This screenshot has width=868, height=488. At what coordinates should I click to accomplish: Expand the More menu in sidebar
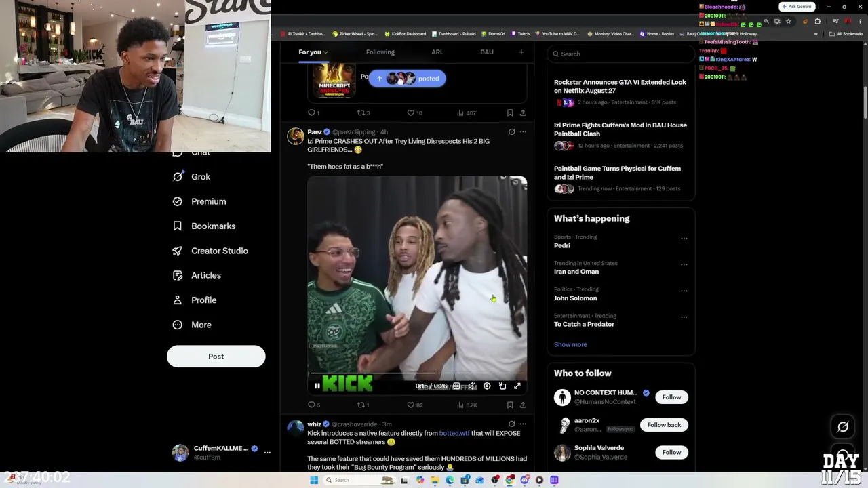(x=193, y=325)
